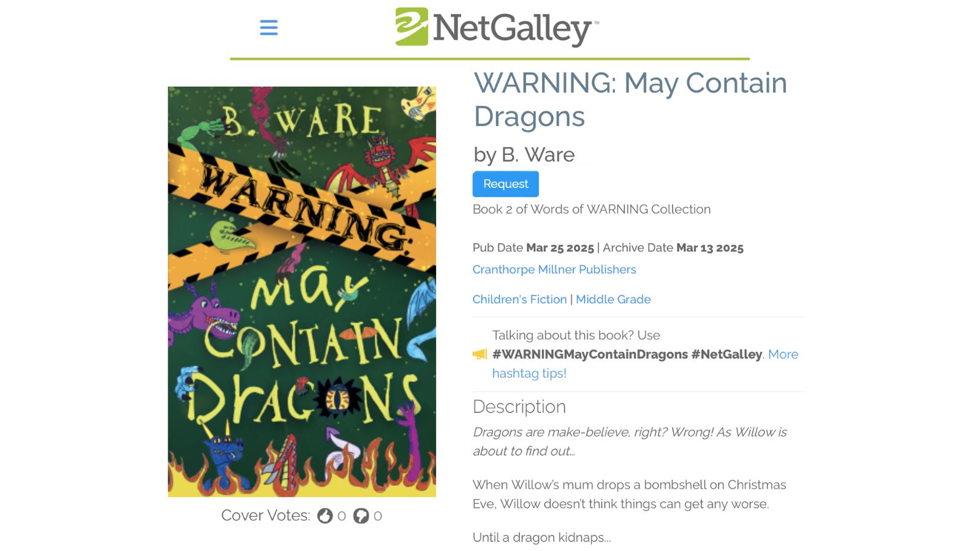The width and height of the screenshot is (980, 551).
Task: Open More hashtag tips link
Action: [x=645, y=364]
